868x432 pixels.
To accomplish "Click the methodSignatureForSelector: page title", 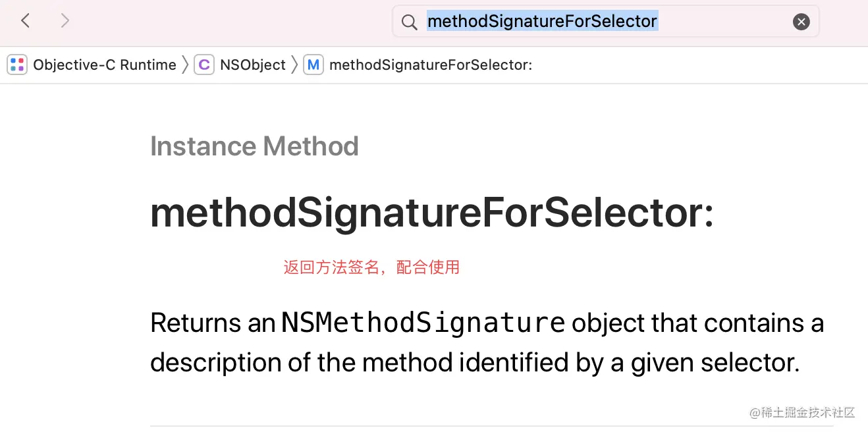I will point(431,213).
